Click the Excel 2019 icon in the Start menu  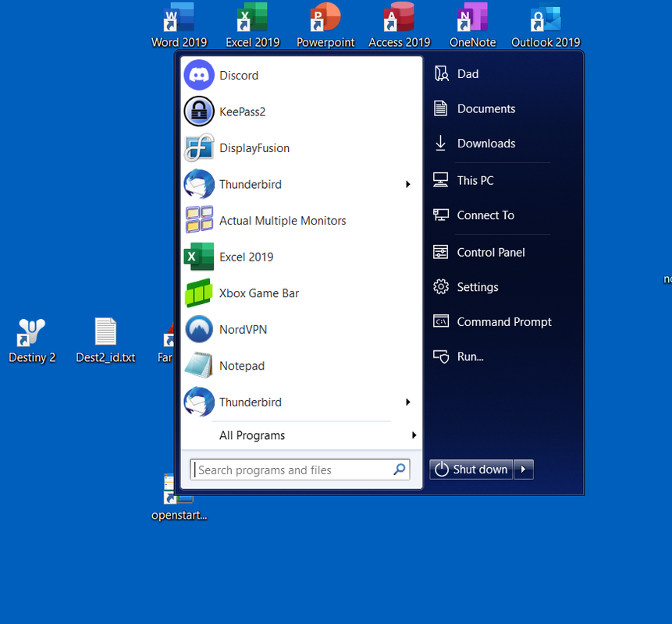[199, 257]
